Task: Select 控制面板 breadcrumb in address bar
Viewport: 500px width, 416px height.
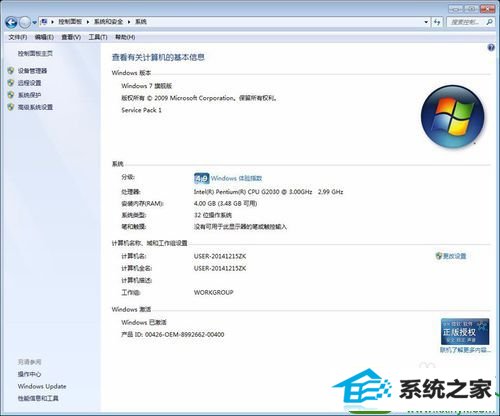Action: (70, 22)
